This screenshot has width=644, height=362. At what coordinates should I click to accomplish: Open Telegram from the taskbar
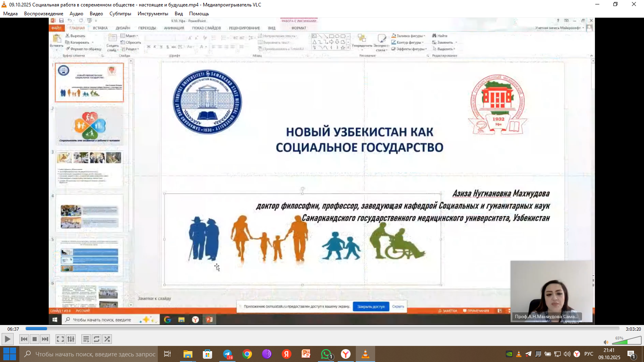click(227, 354)
